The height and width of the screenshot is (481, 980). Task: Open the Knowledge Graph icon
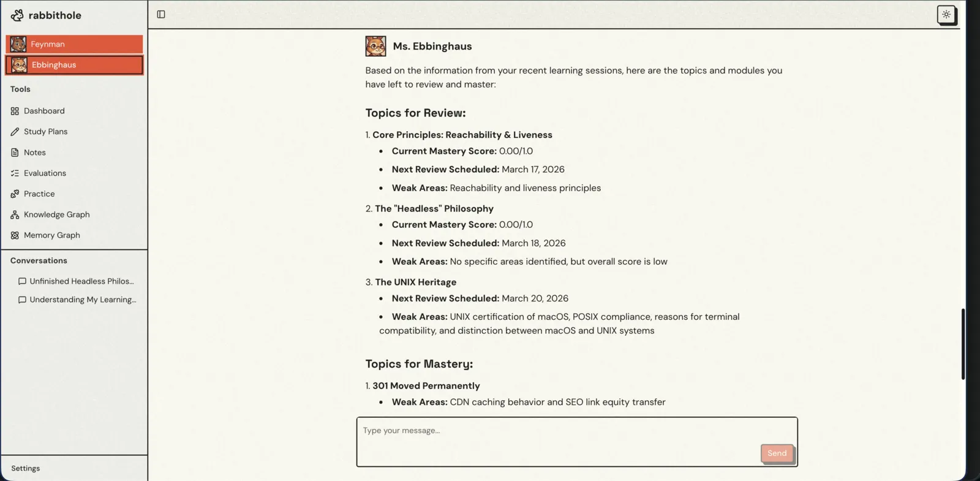(x=15, y=214)
